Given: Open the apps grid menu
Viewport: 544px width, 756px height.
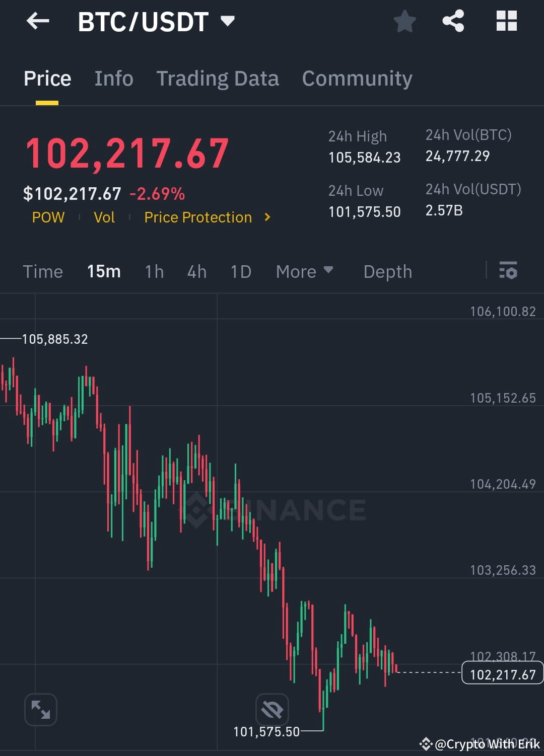Looking at the screenshot, I should coord(506,21).
